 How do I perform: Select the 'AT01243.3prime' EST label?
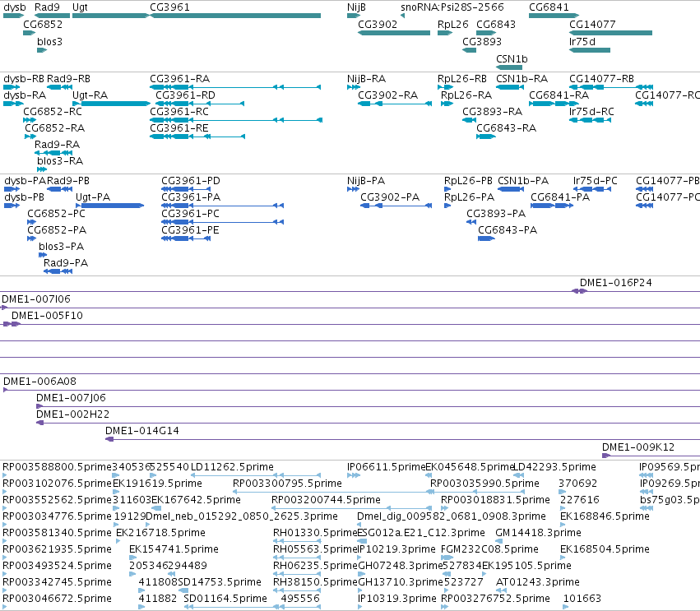(x=537, y=582)
